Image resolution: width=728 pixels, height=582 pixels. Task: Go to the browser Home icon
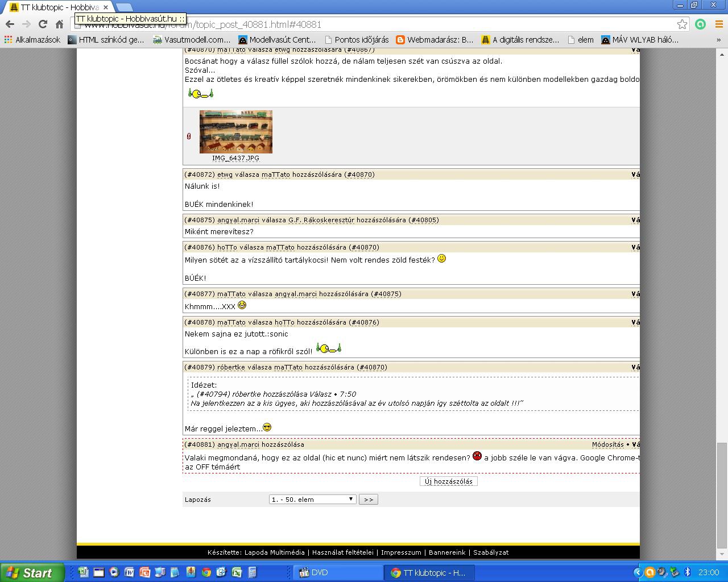59,24
